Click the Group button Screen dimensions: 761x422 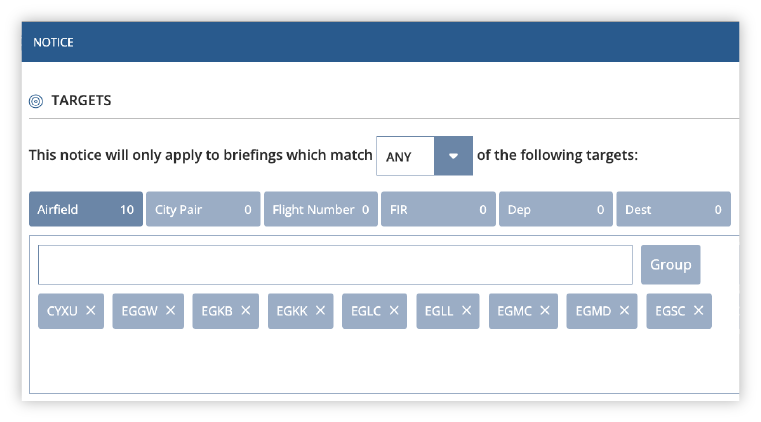pos(671,265)
